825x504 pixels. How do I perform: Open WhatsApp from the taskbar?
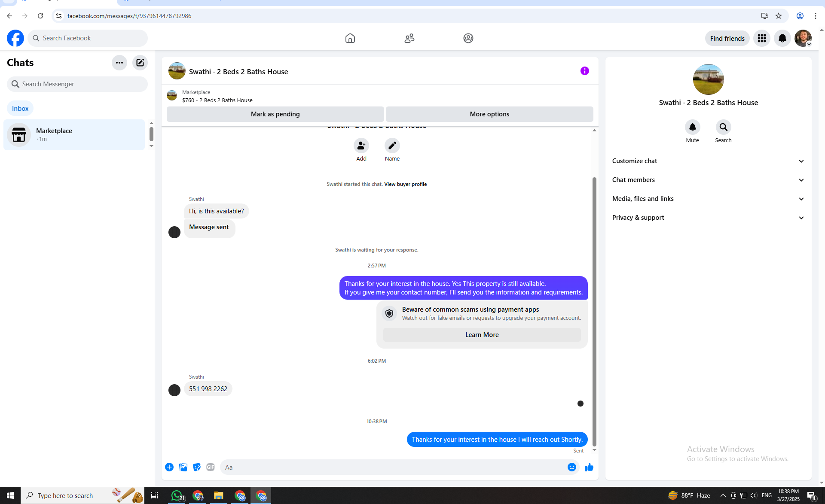click(177, 495)
